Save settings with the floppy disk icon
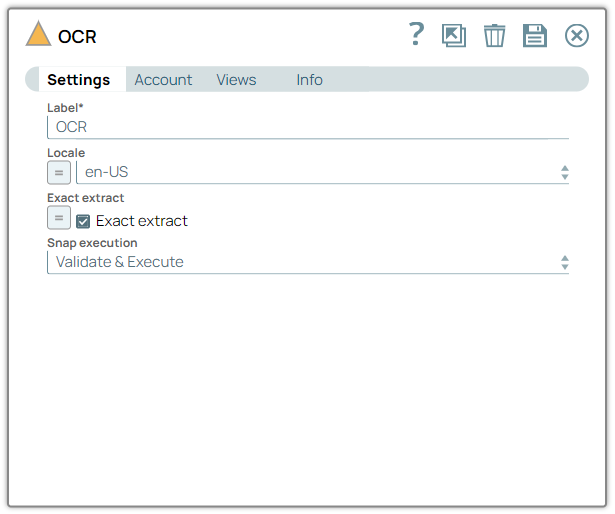This screenshot has width=615, height=514. pyautogui.click(x=535, y=35)
